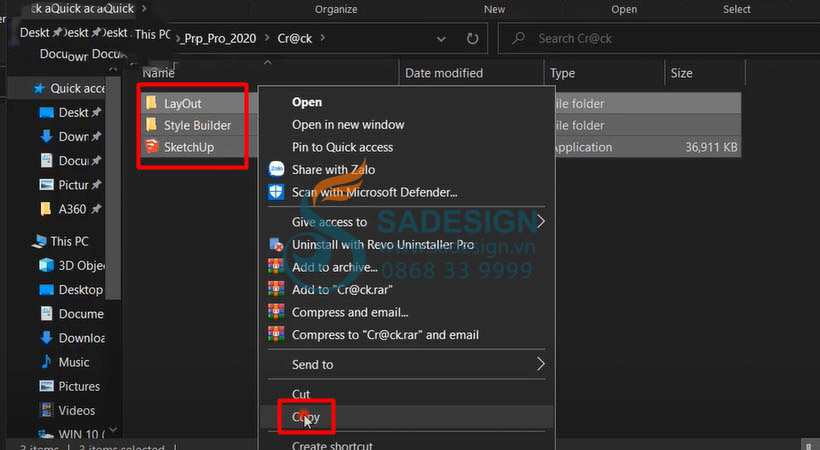Click the Cr@ck breadcrumb segment
The width and height of the screenshot is (820, 450).
(x=295, y=38)
